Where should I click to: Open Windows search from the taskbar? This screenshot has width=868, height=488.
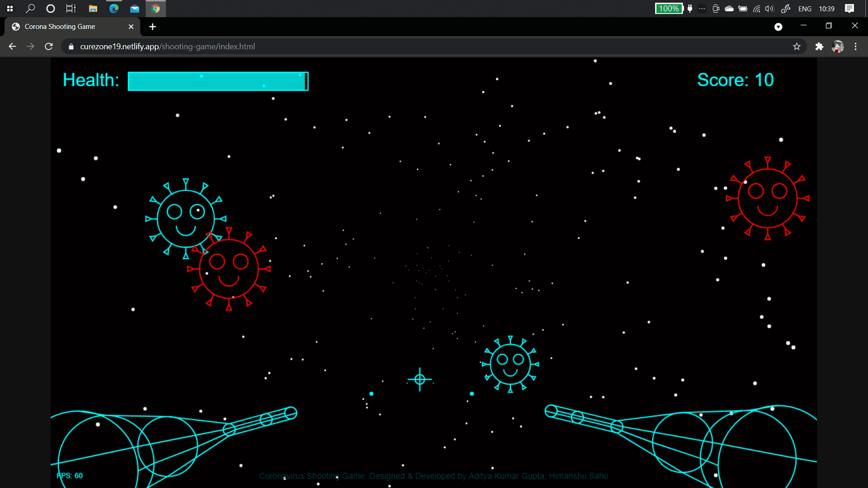click(x=30, y=8)
